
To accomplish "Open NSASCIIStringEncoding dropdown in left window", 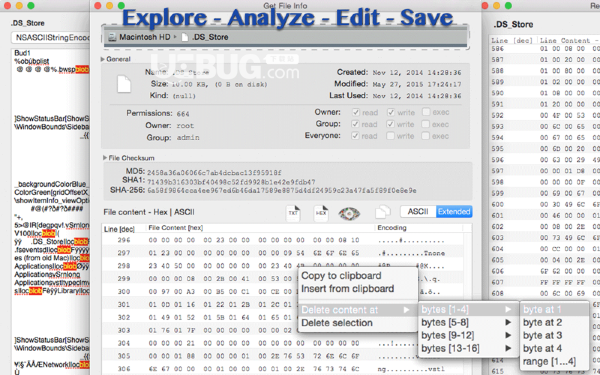I will click(51, 38).
